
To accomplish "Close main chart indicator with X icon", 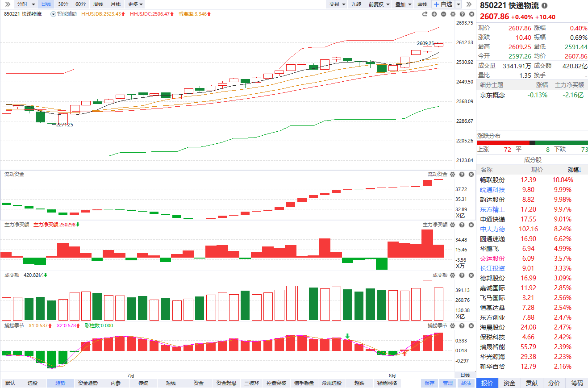I will [471, 14].
